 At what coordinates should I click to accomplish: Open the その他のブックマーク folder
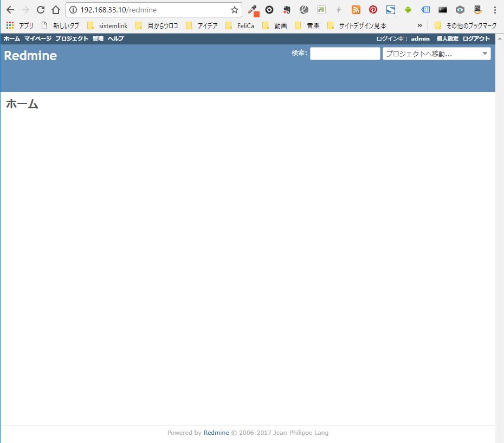[x=465, y=25]
